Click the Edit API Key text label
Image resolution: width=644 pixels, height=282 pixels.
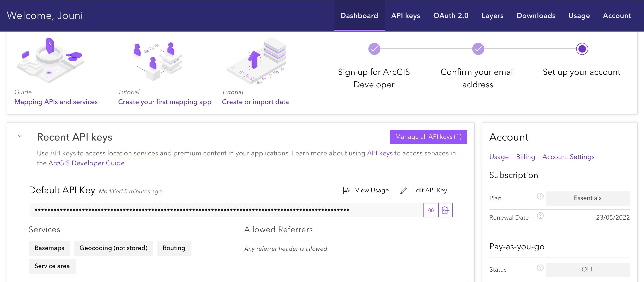point(429,190)
